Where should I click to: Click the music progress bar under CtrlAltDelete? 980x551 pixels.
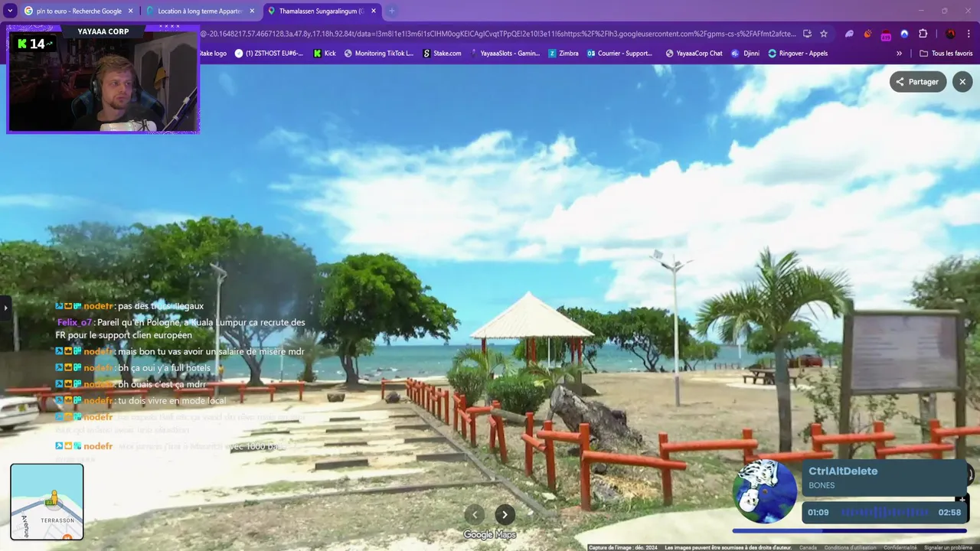click(x=850, y=530)
